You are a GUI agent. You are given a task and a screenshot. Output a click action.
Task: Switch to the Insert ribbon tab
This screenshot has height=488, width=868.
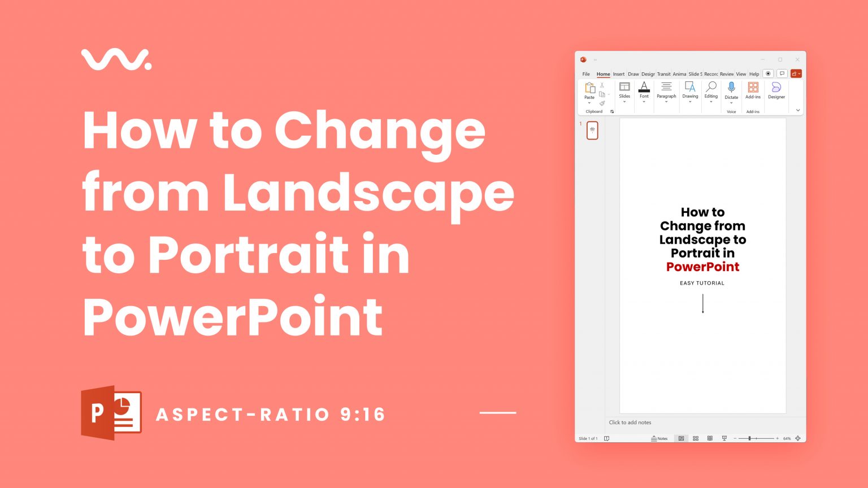(x=619, y=74)
